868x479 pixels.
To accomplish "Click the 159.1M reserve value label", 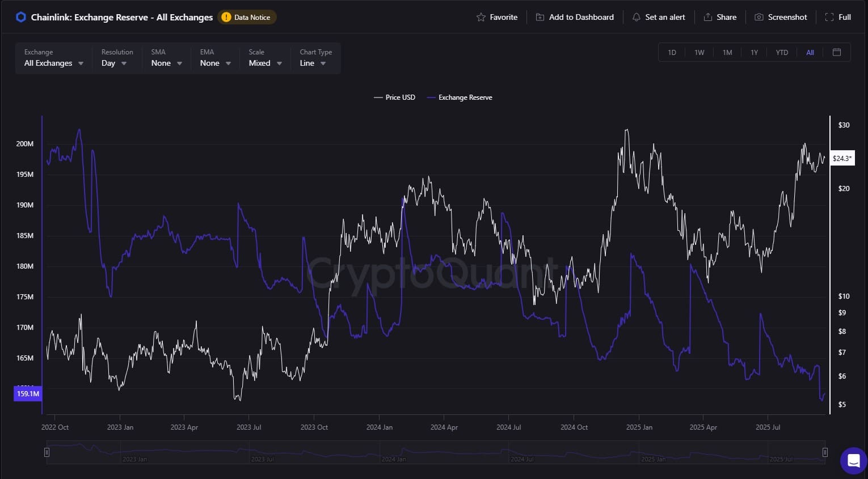I will click(28, 393).
